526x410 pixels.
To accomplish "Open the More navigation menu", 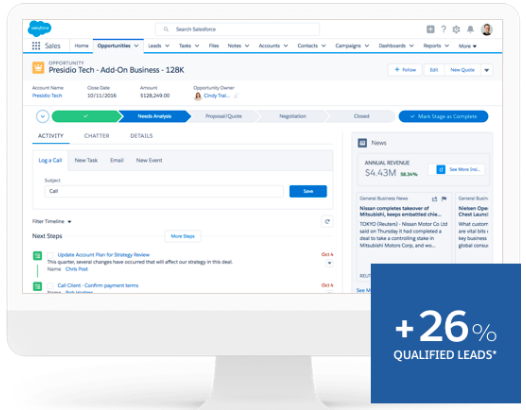I will [467, 46].
